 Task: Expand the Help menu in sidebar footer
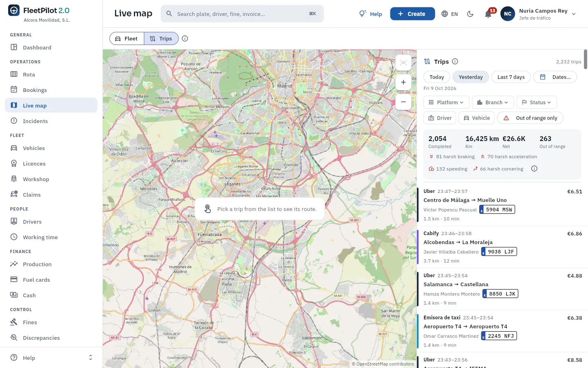point(51,358)
